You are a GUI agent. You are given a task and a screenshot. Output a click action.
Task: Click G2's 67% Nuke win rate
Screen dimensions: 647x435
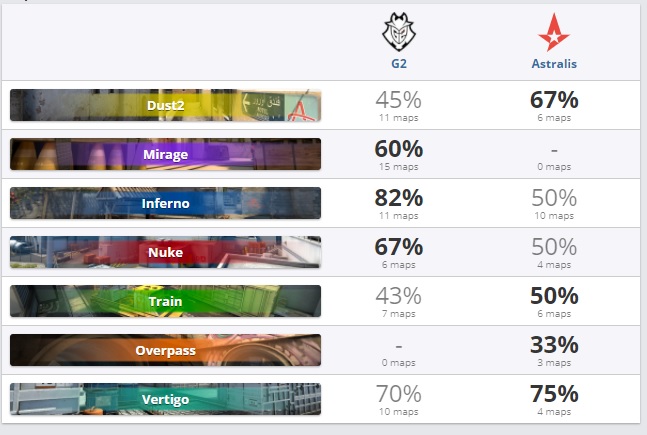[x=398, y=247]
